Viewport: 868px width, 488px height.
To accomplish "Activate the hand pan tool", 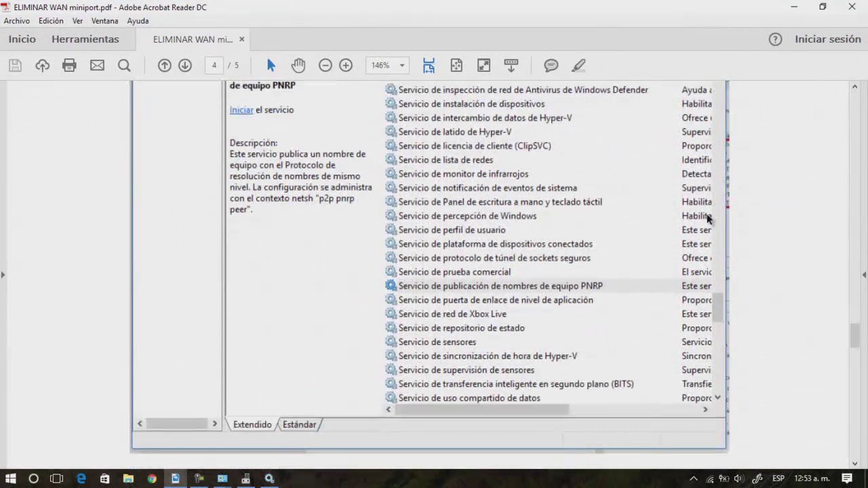I will pos(298,66).
